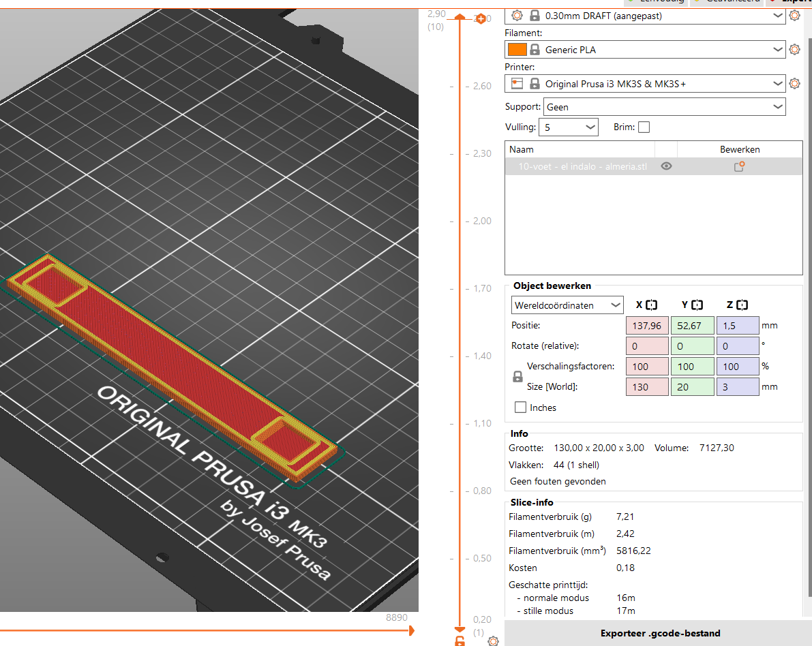812x646 pixels.
Task: Click the lock icon in the printer preset
Action: pos(535,83)
